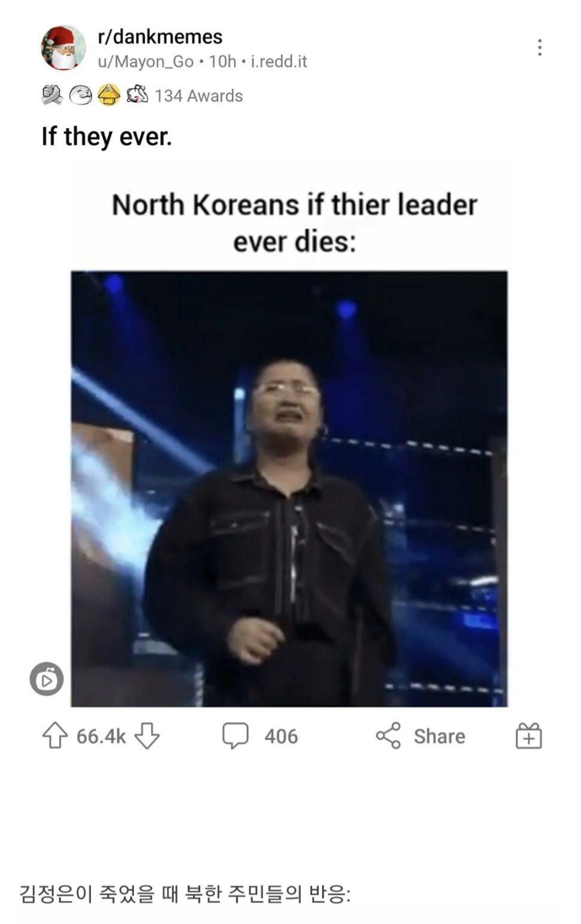
Task: Open user profile u/Mayon_Go
Action: point(146,62)
